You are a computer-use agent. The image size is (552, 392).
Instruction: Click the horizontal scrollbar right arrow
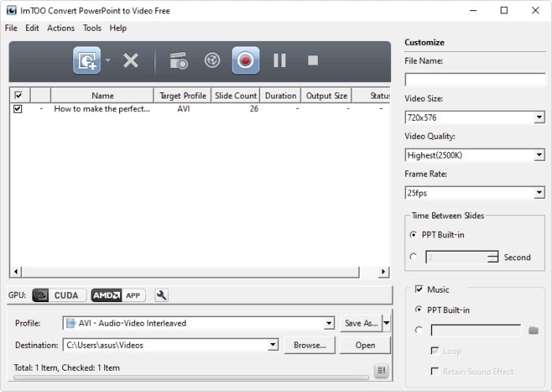383,271
